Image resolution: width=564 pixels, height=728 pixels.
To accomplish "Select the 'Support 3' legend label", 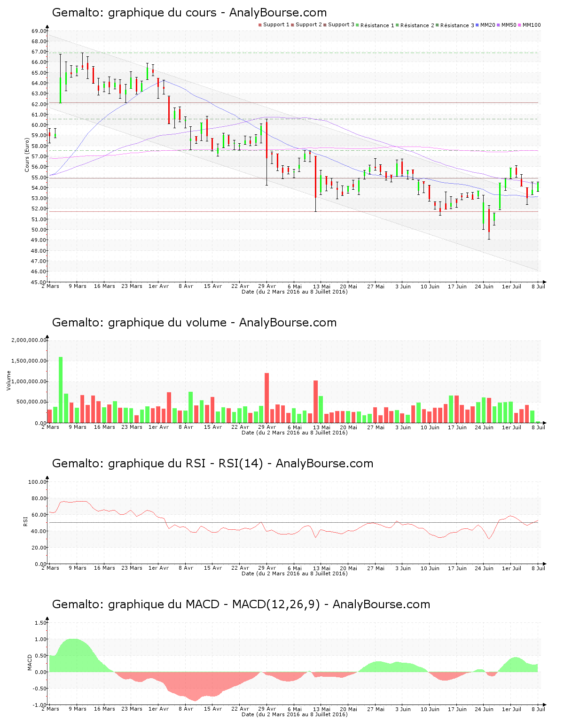I will [x=341, y=24].
